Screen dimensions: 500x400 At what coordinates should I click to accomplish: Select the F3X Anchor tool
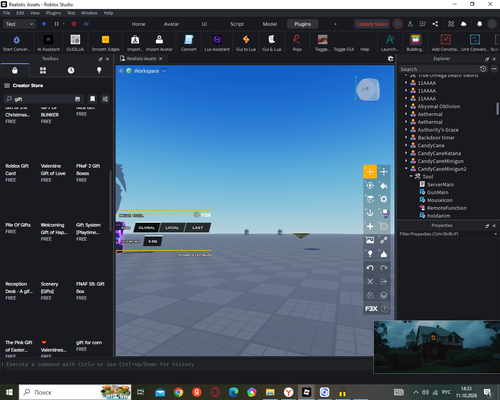click(370, 213)
